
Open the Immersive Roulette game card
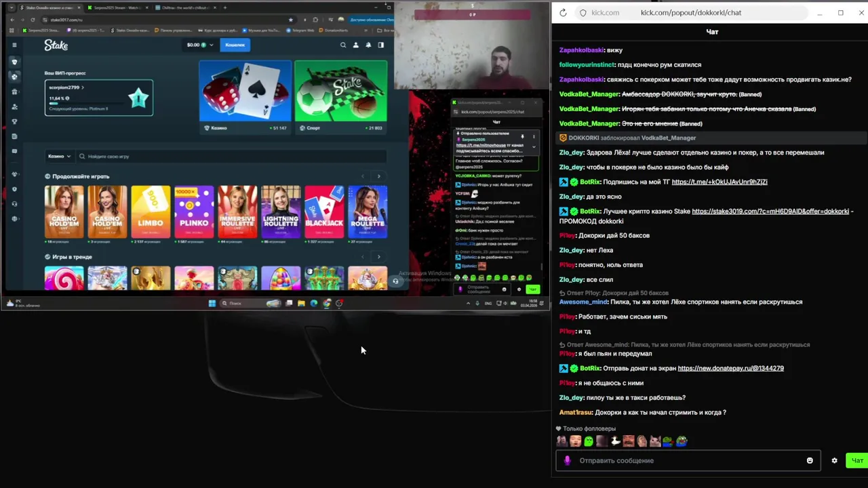tap(237, 212)
